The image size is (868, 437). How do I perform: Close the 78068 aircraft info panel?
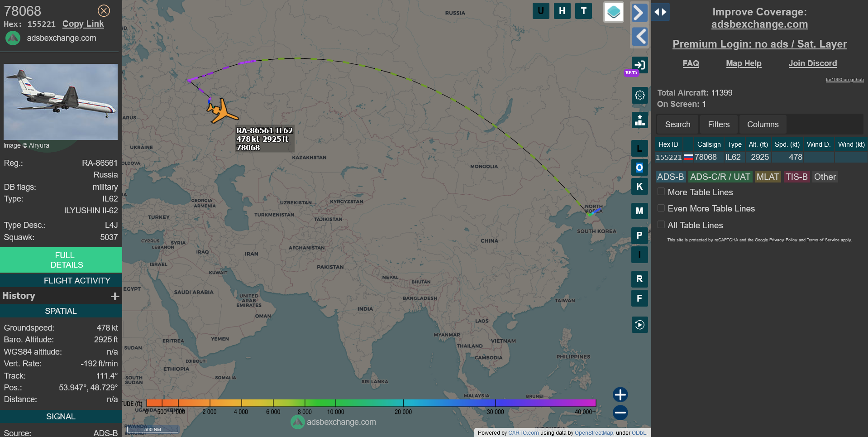(x=104, y=11)
